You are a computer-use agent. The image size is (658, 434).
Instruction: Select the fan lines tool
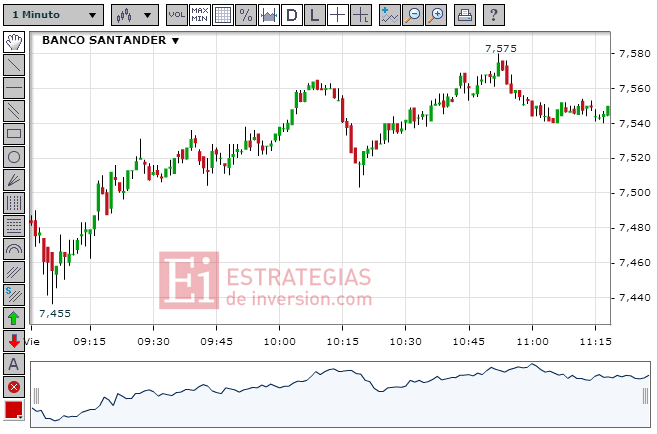pos(14,180)
